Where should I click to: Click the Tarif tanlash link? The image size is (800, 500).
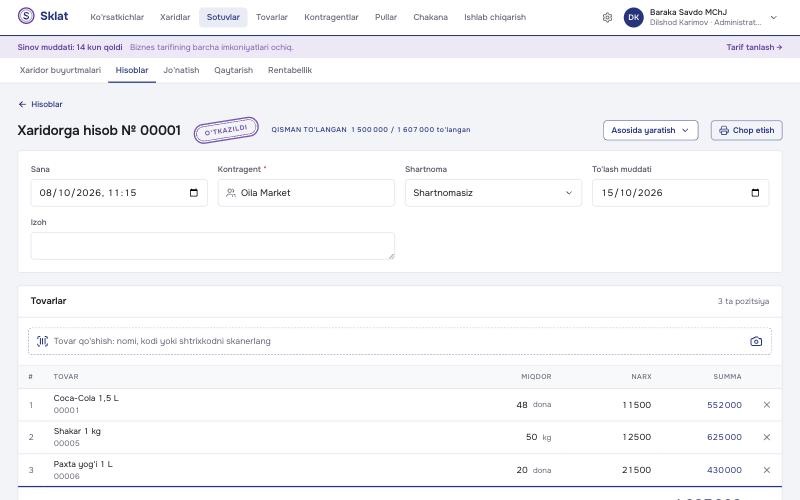click(x=754, y=47)
